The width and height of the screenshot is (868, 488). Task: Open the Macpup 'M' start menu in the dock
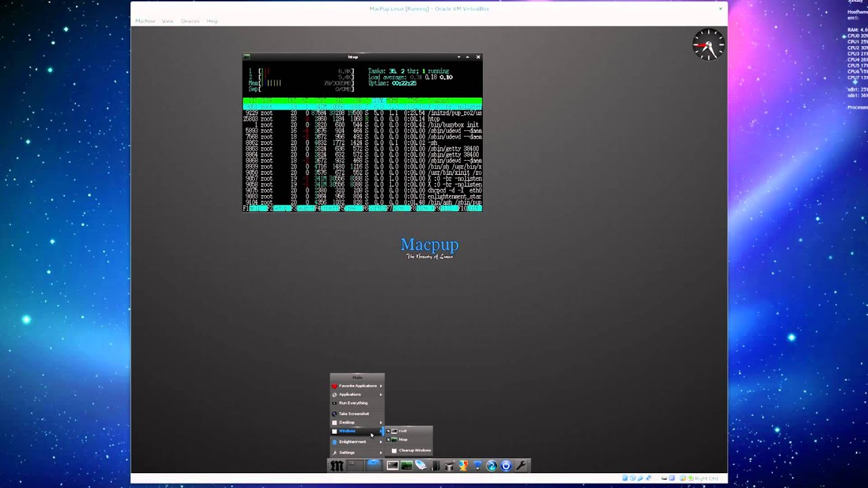337,466
